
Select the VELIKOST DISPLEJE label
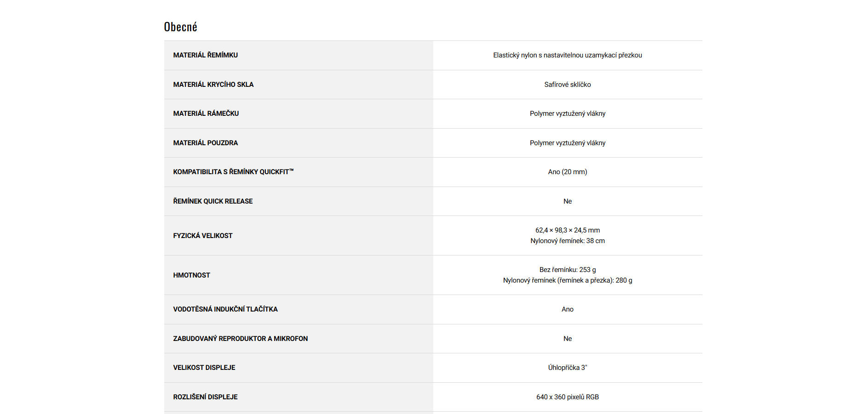point(204,368)
